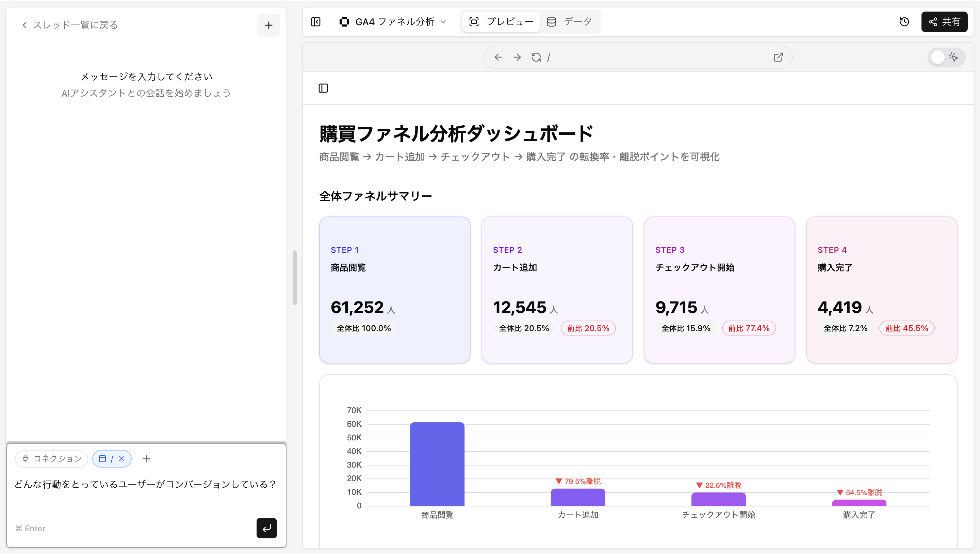This screenshot has height=554, width=980.
Task: Click the browser back arrow
Action: pos(498,58)
